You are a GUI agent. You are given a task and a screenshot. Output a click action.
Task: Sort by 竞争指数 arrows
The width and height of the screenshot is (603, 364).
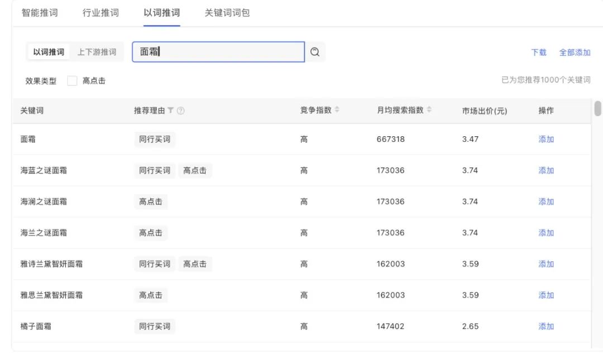coord(337,109)
